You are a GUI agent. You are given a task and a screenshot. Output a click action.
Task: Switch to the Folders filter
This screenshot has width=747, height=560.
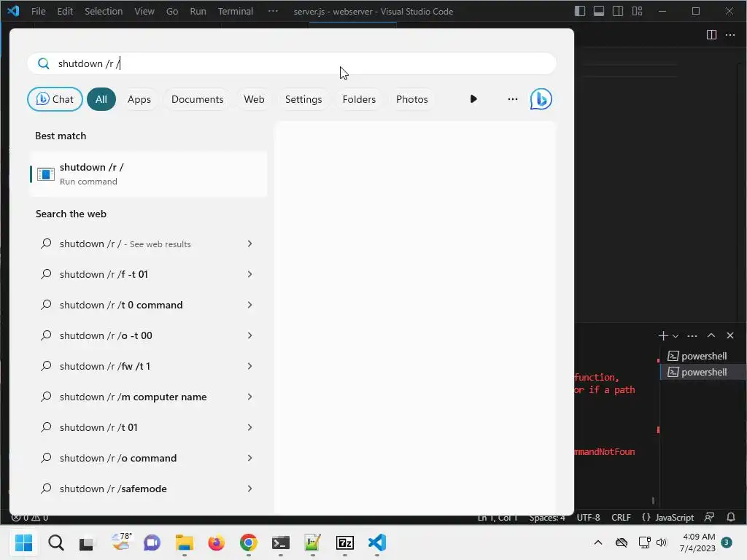click(x=359, y=99)
